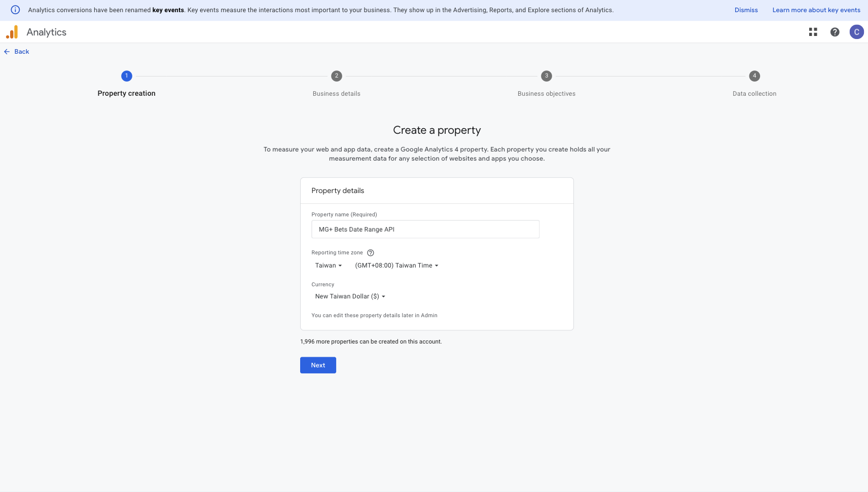Open the Google apps grid

pos(813,32)
